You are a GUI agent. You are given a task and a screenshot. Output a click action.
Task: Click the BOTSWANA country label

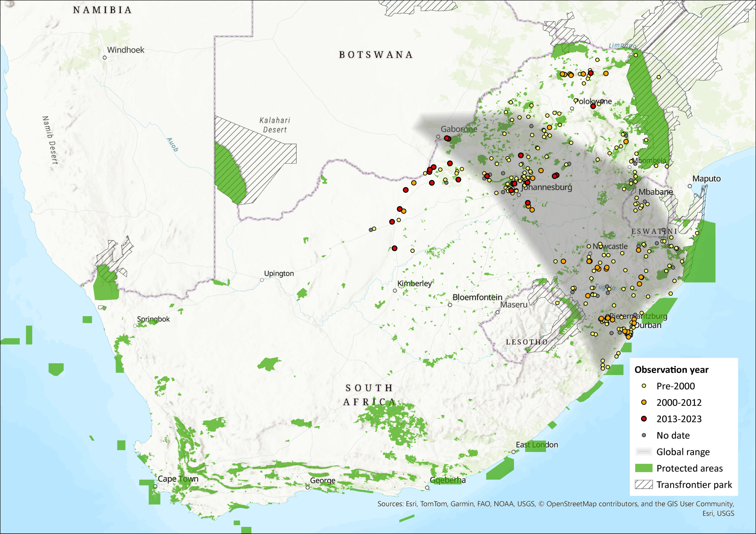point(376,55)
